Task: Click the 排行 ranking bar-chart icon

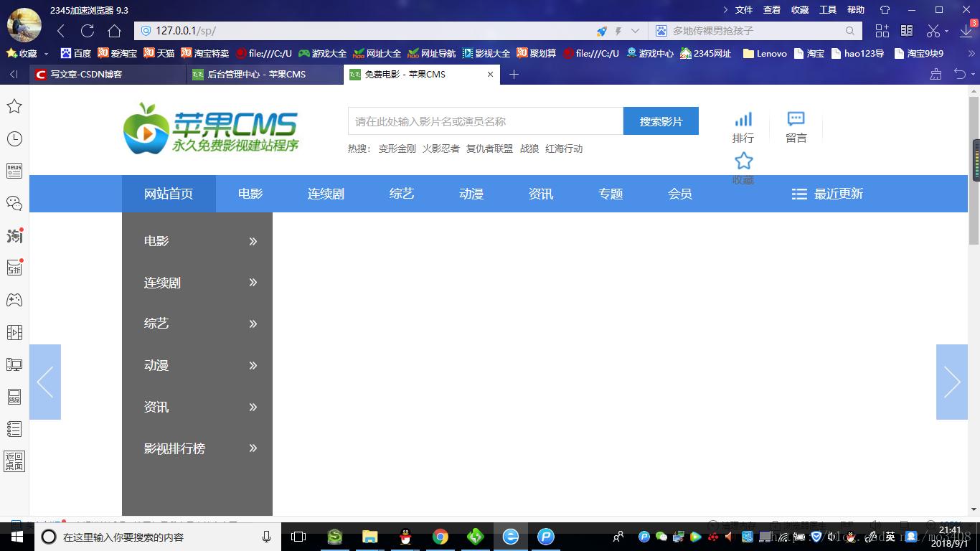Action: [743, 120]
